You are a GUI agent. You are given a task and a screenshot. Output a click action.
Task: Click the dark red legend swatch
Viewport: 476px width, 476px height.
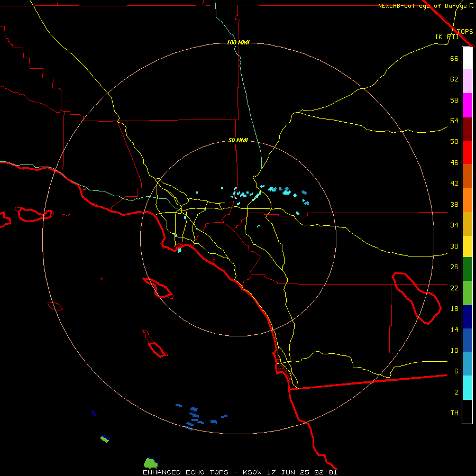[467, 129]
